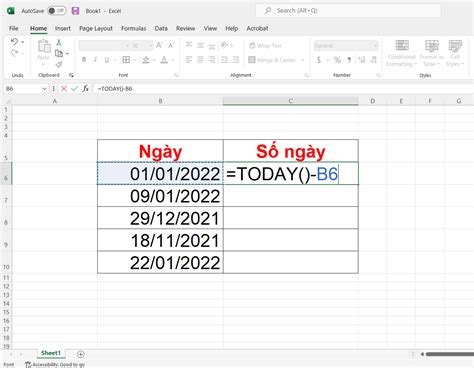The height and width of the screenshot is (368, 474).
Task: Toggle Underline formatting
Action: (107, 60)
